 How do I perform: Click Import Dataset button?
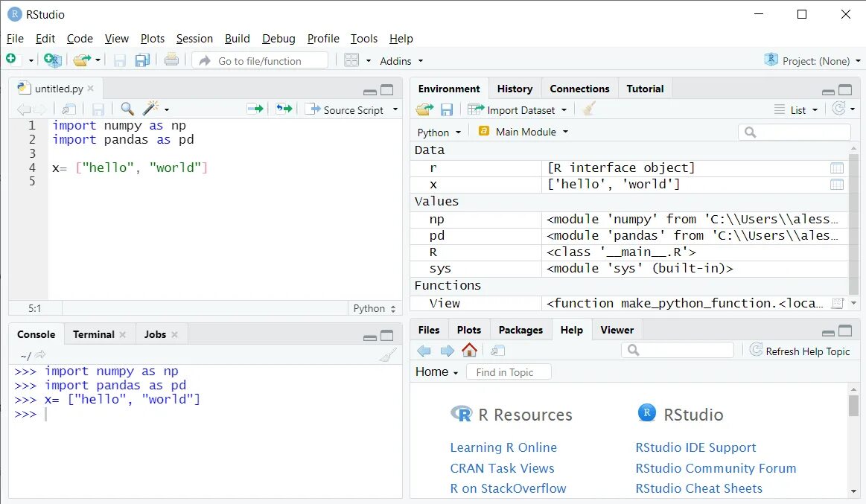point(517,110)
